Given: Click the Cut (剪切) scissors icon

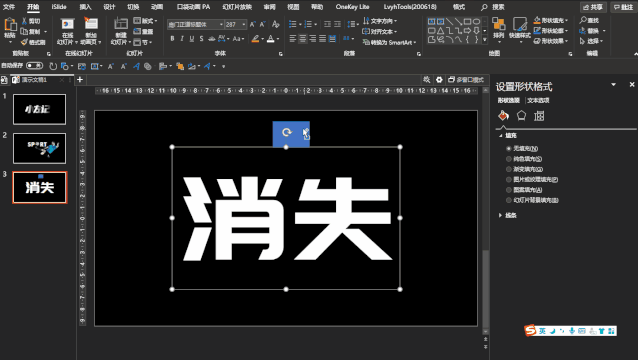Looking at the screenshot, I should pos(24,21).
